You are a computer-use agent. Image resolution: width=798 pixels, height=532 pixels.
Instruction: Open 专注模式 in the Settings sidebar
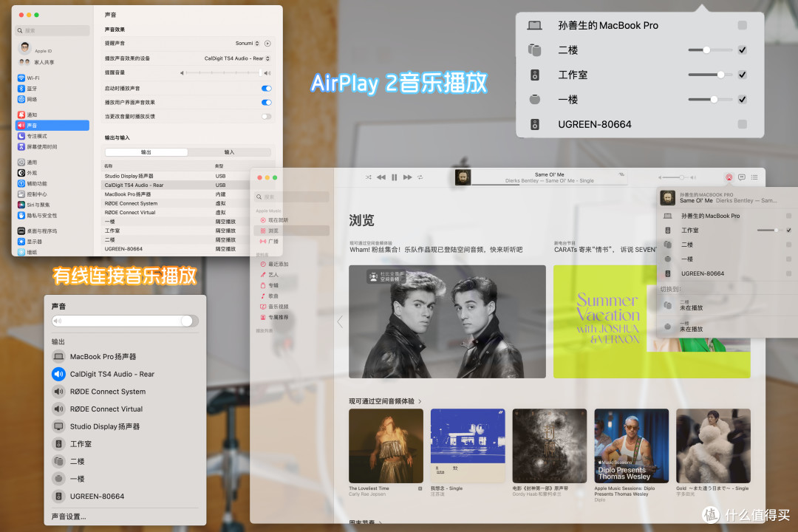point(52,136)
